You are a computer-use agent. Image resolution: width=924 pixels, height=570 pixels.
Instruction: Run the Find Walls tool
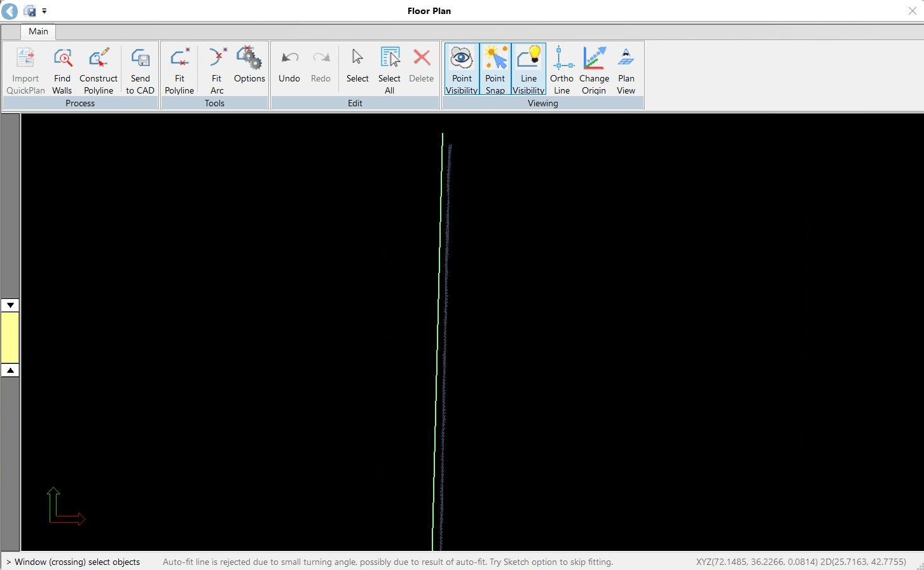[x=62, y=69]
